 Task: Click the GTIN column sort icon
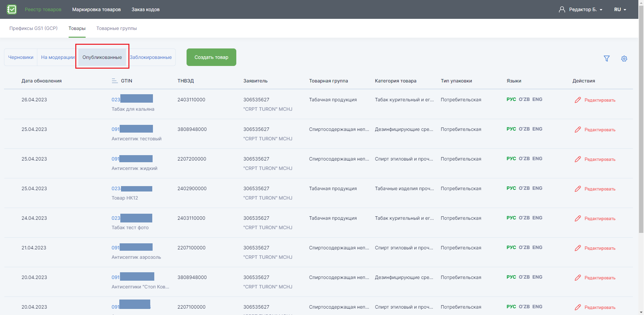[115, 81]
